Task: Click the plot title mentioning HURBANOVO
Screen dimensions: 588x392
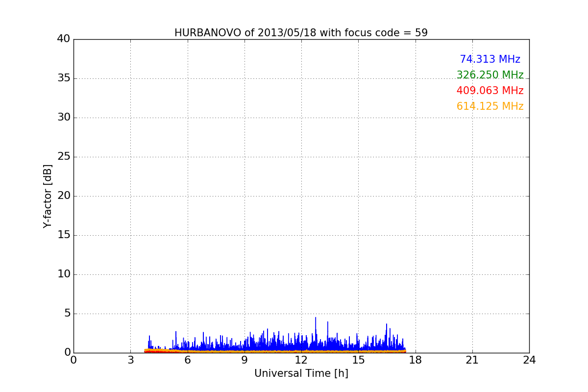Action: point(301,33)
